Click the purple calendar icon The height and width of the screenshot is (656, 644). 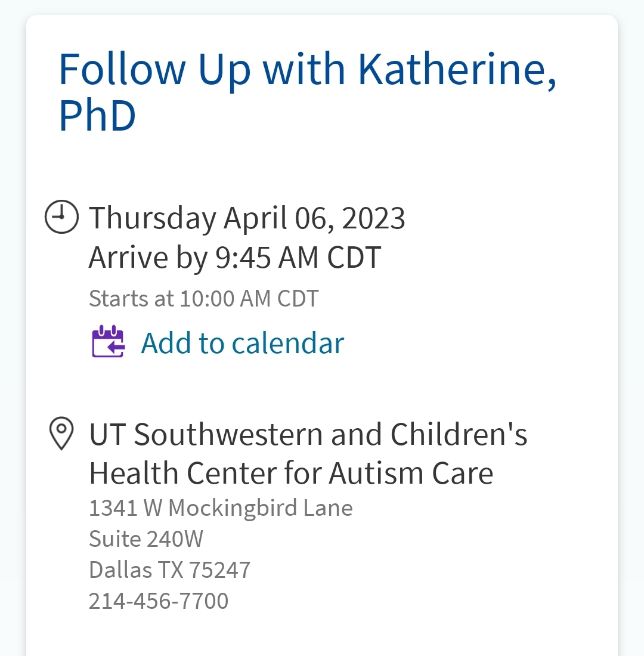[108, 342]
